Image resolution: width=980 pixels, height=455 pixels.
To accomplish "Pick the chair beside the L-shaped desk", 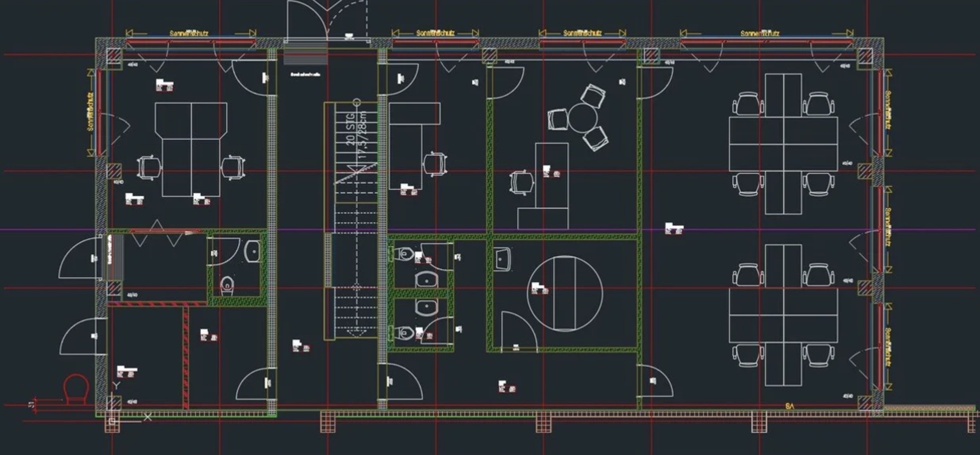I will [x=435, y=164].
